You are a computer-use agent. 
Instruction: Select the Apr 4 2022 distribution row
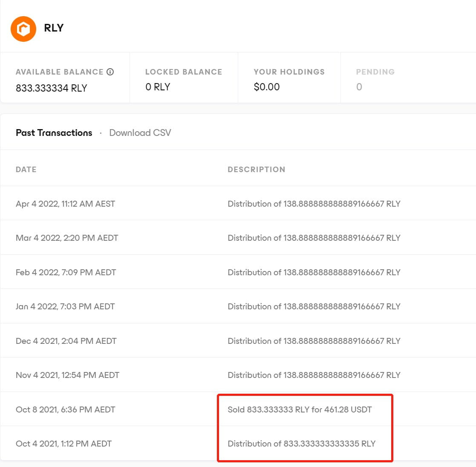(x=238, y=203)
